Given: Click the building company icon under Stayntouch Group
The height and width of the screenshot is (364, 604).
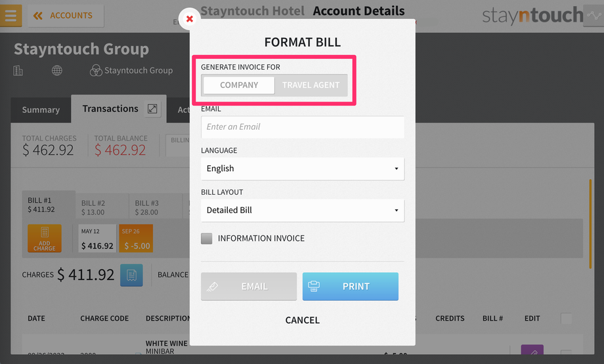Looking at the screenshot, I should tap(18, 70).
